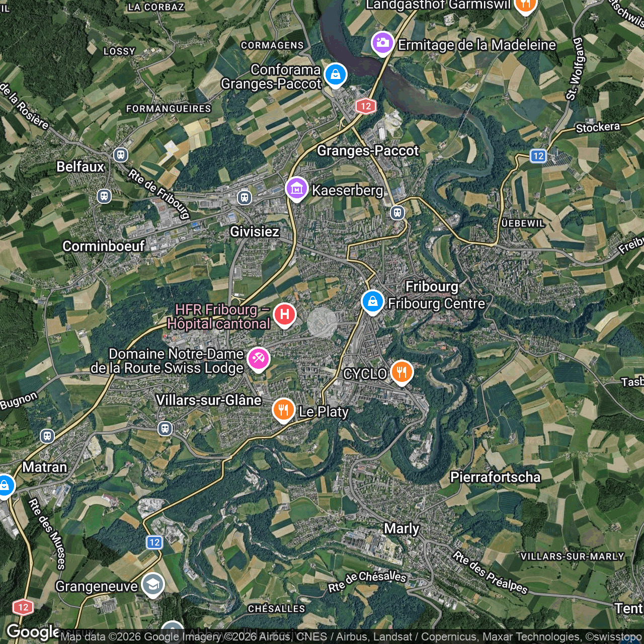Click the Marly town label

point(401,529)
